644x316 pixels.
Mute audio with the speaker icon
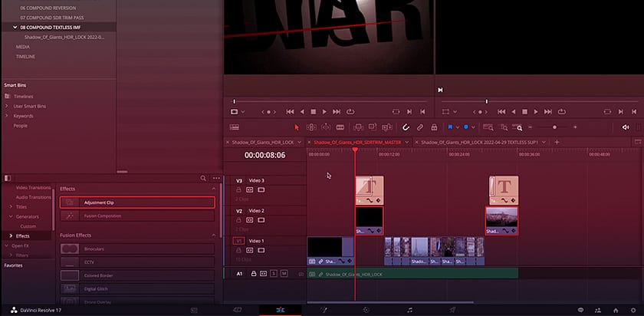(625, 127)
